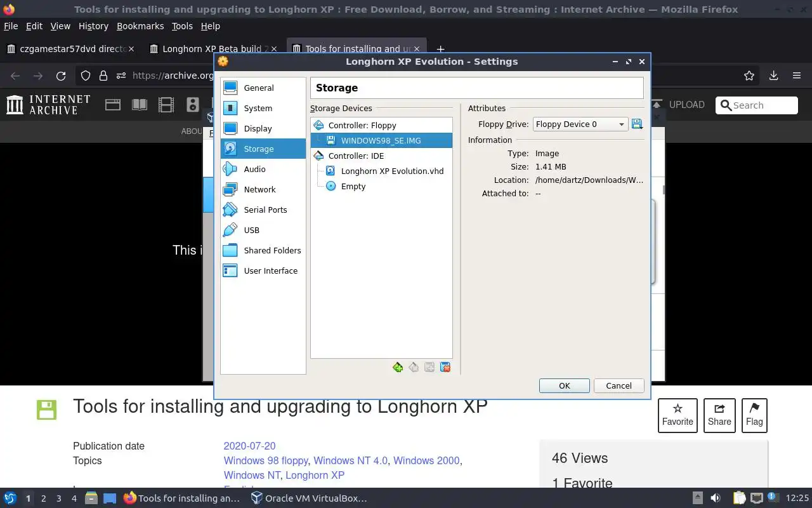Open the Shared Folders settings category
Image resolution: width=812 pixels, height=508 pixels.
tap(263, 250)
